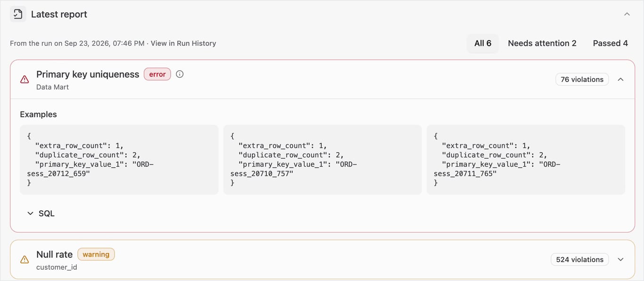Click the 76 violations badge

582,80
